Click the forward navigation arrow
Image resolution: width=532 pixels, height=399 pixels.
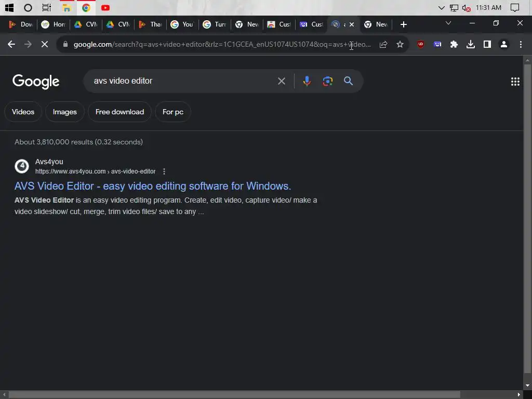pyautogui.click(x=28, y=44)
